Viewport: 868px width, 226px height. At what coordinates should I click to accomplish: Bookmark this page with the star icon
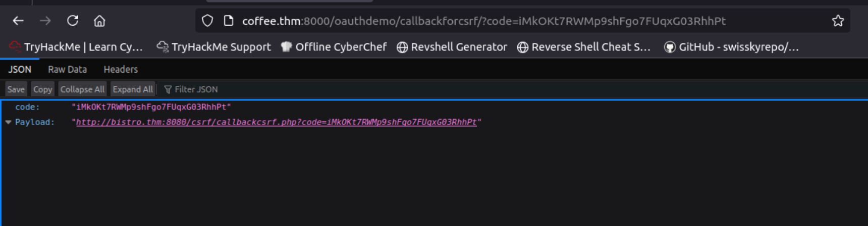tap(838, 21)
